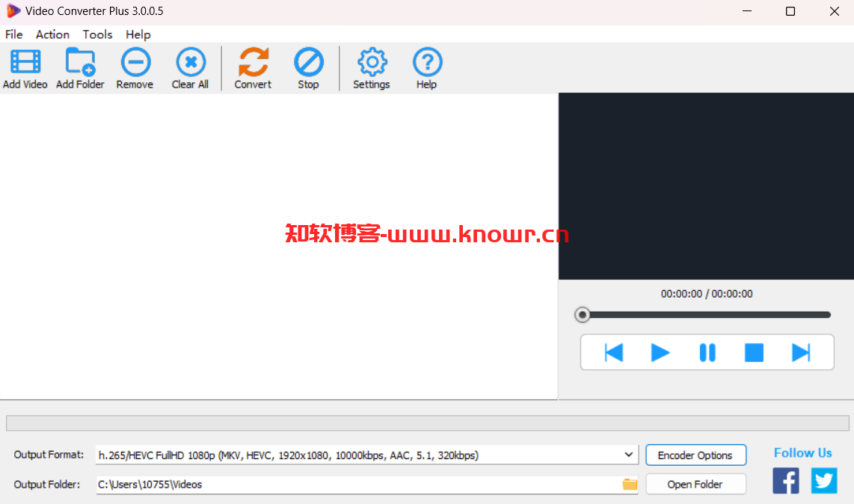Click the Stop toolbar icon

pyautogui.click(x=308, y=61)
